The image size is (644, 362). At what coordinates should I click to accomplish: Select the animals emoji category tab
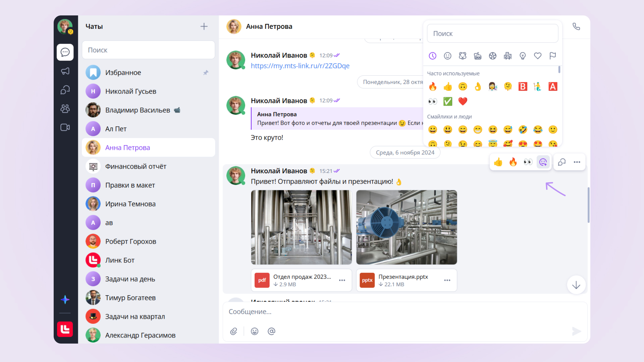[x=463, y=56]
